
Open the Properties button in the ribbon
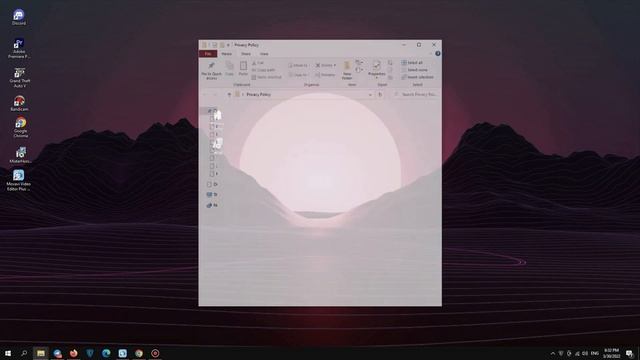click(x=376, y=69)
